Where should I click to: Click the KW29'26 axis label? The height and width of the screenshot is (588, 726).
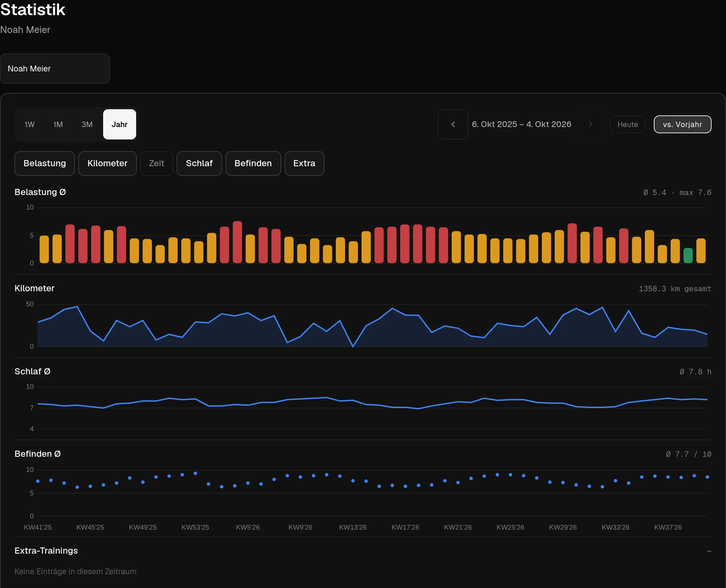coord(563,527)
